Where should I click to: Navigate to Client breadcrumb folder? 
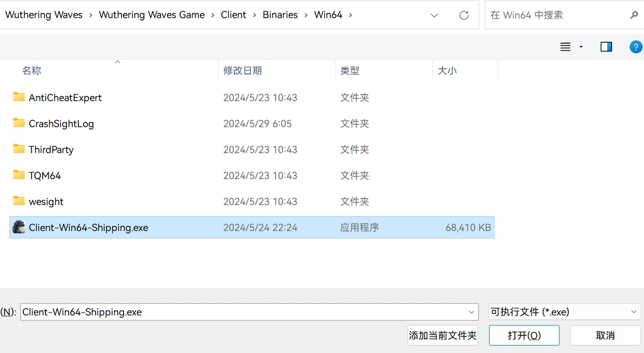pos(233,15)
